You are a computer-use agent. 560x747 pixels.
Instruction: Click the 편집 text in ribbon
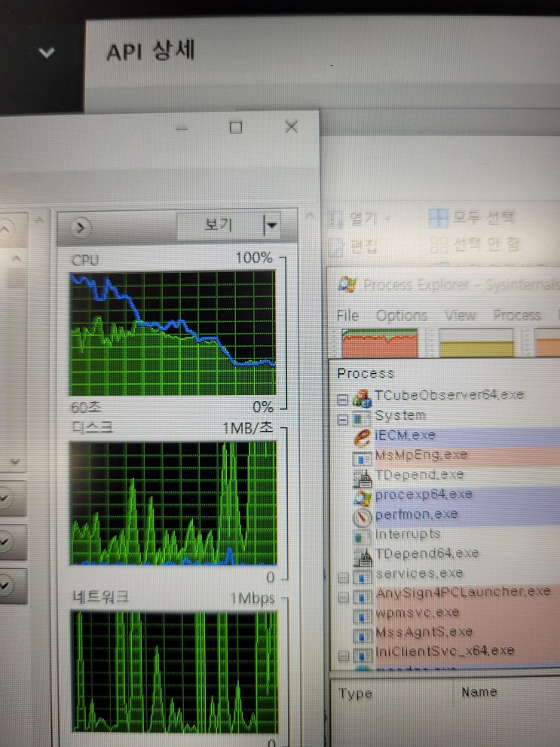(364, 246)
